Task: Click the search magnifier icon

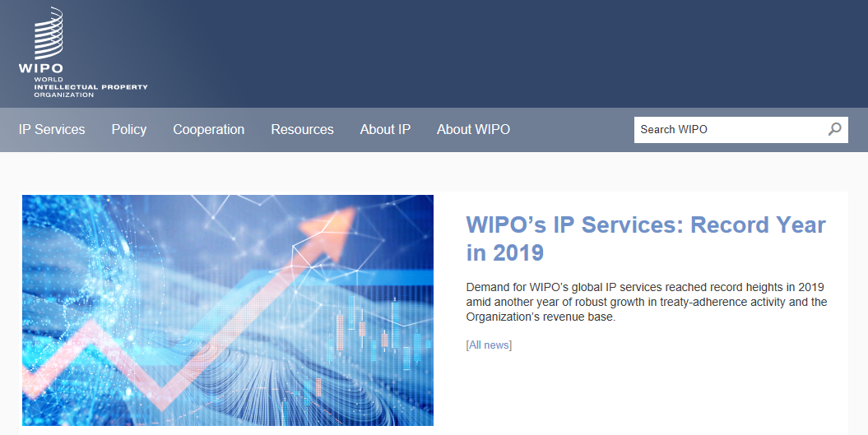Action: click(834, 129)
